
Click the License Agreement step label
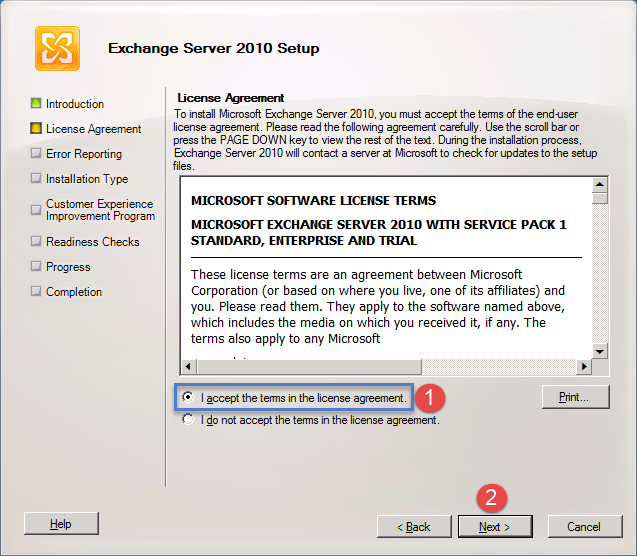pyautogui.click(x=93, y=129)
